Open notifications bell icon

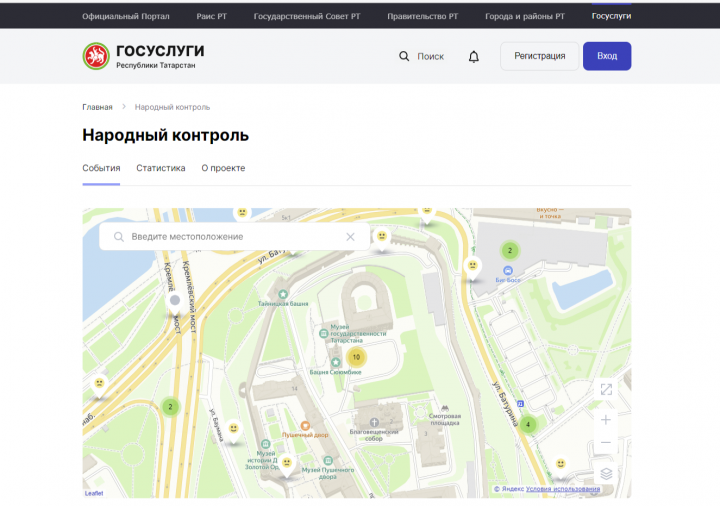coord(473,56)
